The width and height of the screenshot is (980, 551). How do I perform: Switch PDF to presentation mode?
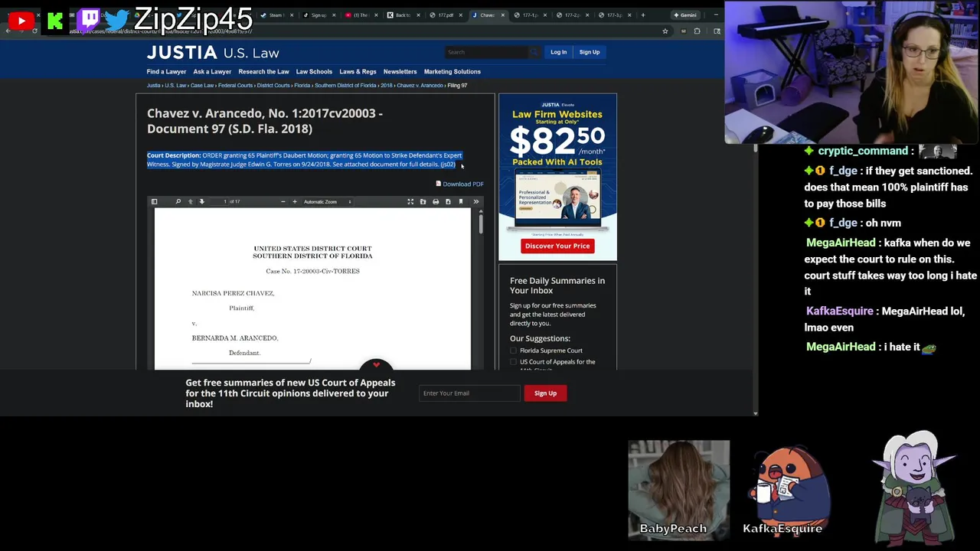click(x=410, y=202)
